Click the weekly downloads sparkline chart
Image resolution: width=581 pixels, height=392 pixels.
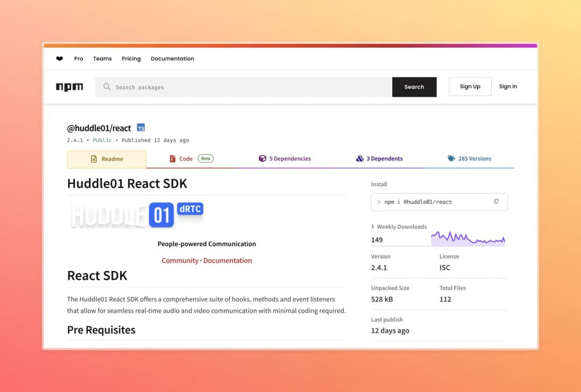(468, 239)
